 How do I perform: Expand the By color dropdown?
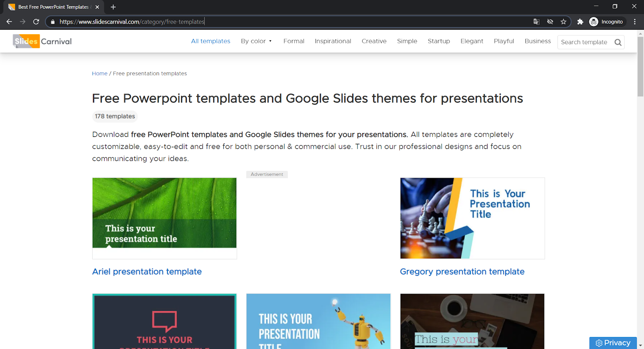[x=256, y=41]
